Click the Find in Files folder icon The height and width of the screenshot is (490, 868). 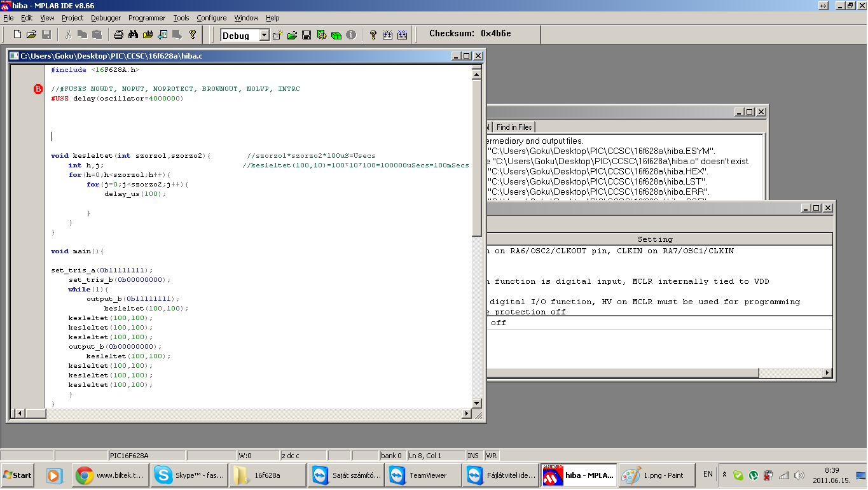[x=148, y=34]
